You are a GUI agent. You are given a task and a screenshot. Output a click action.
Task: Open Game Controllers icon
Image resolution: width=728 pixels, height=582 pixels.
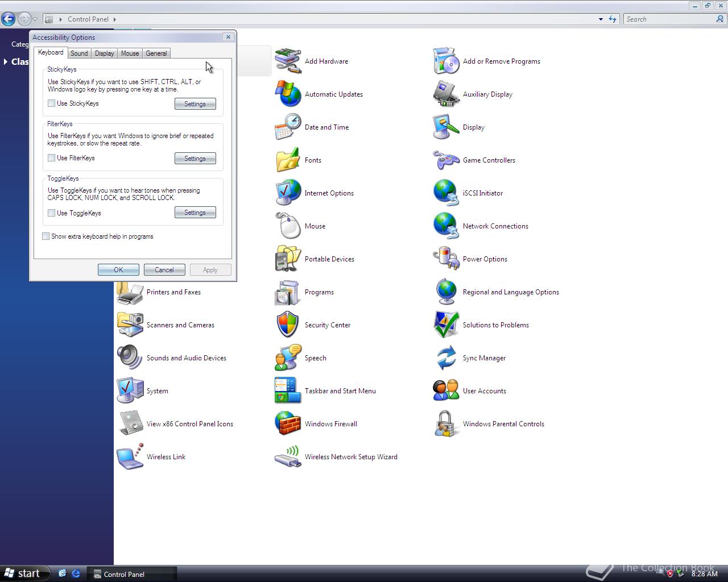point(446,160)
